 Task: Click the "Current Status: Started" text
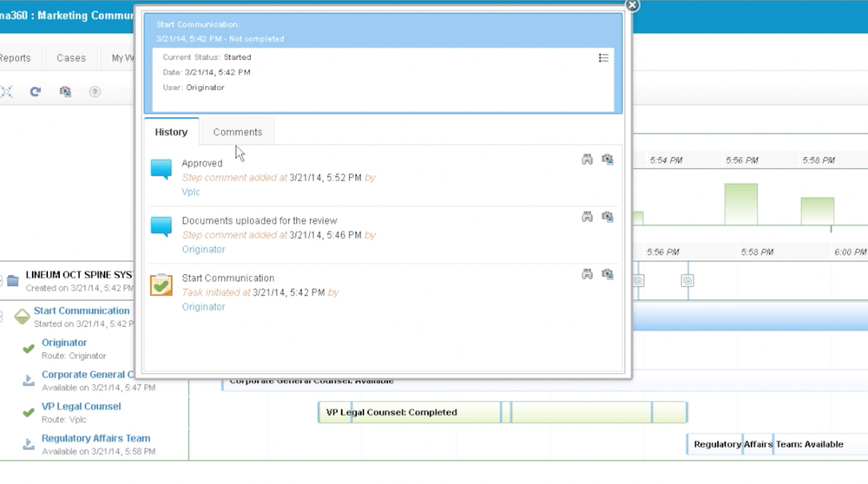(x=207, y=57)
